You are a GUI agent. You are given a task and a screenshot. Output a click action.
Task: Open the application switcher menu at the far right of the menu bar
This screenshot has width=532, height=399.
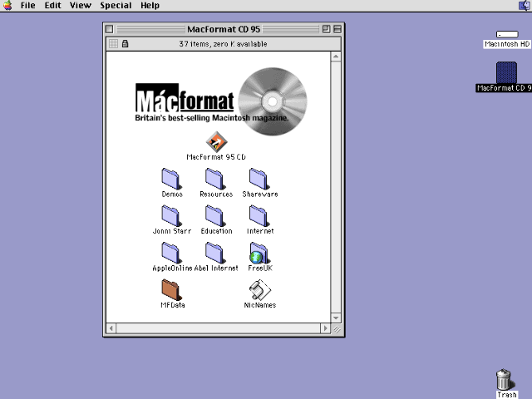(525, 6)
